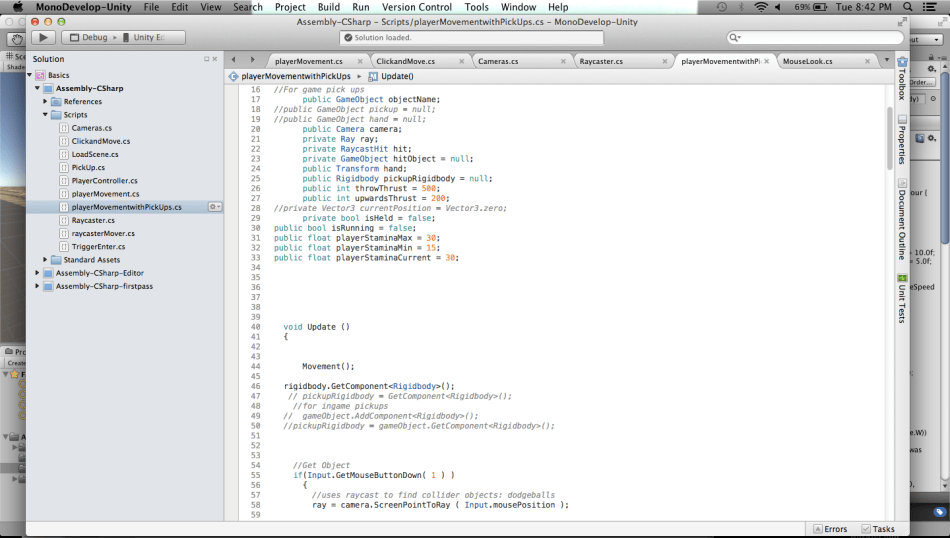Click the Run play button in toolbar
950x538 pixels.
coord(43,38)
